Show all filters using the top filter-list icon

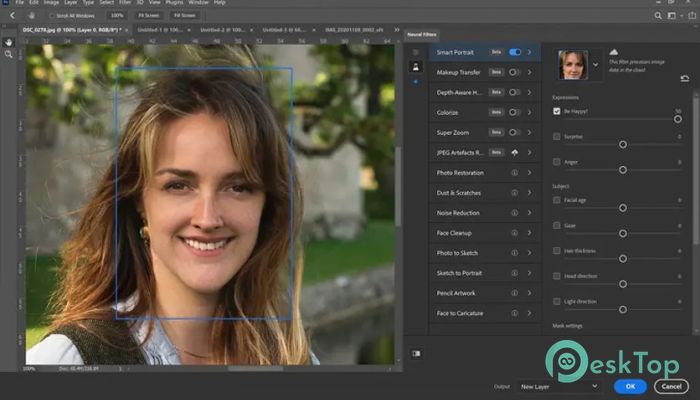click(416, 52)
